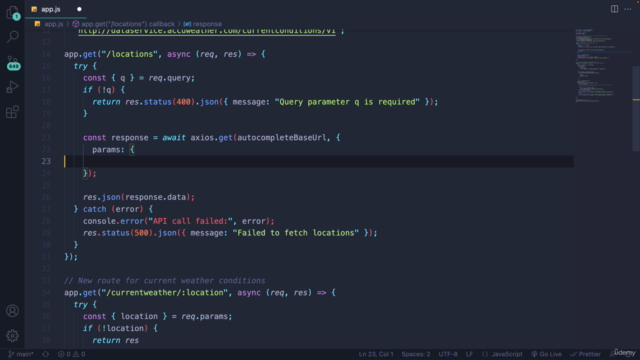Click res.json(response.data) line

[139, 197]
